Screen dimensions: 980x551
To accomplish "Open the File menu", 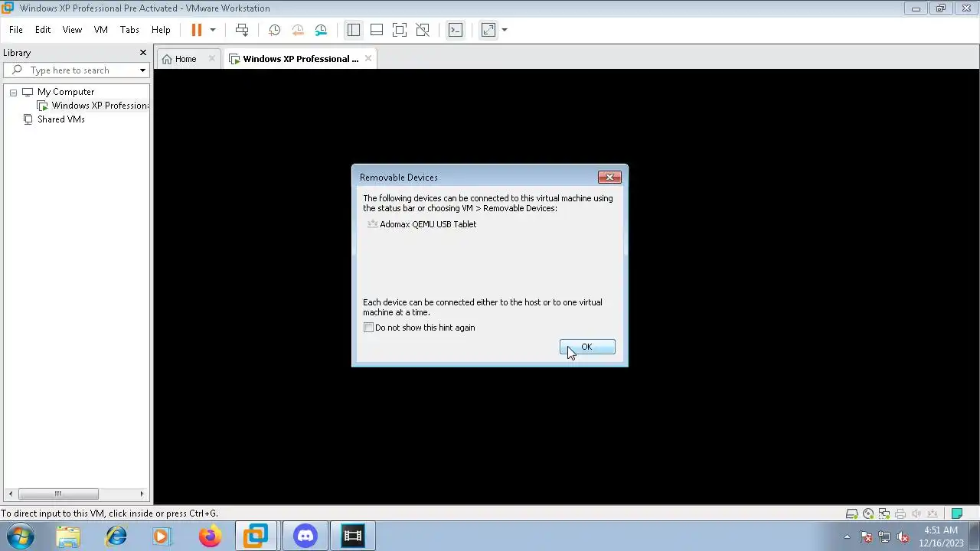I will click(x=16, y=30).
